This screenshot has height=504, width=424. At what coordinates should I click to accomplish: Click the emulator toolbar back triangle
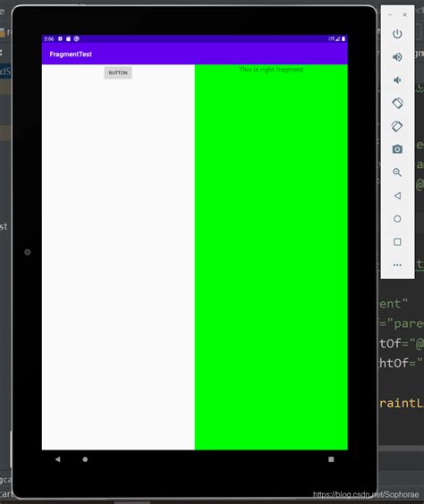tap(397, 196)
